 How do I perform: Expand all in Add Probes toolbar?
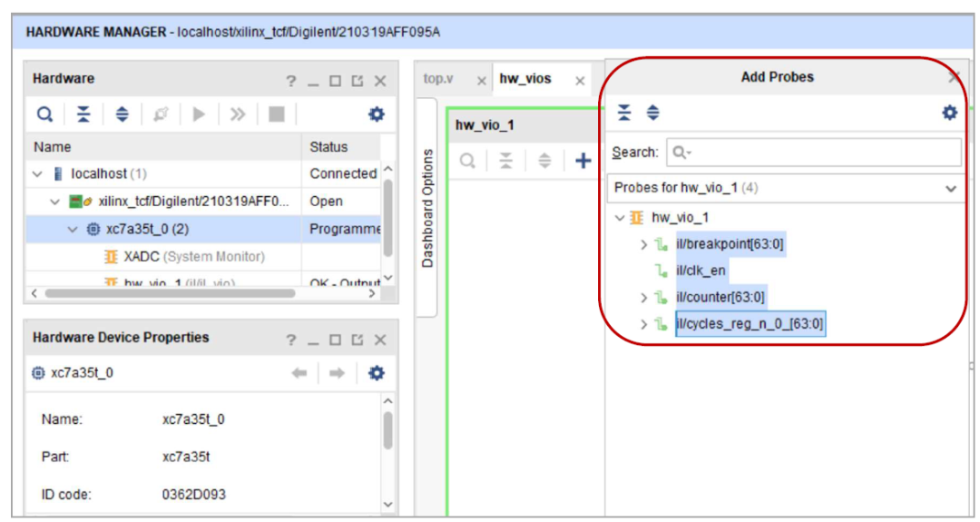coord(652,113)
